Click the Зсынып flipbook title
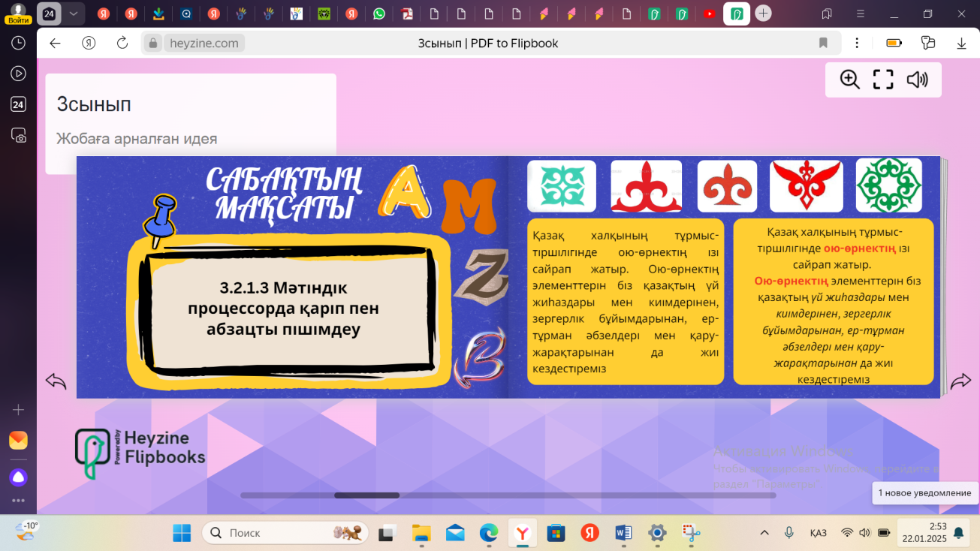Screen dimensions: 980x551 tap(94, 104)
